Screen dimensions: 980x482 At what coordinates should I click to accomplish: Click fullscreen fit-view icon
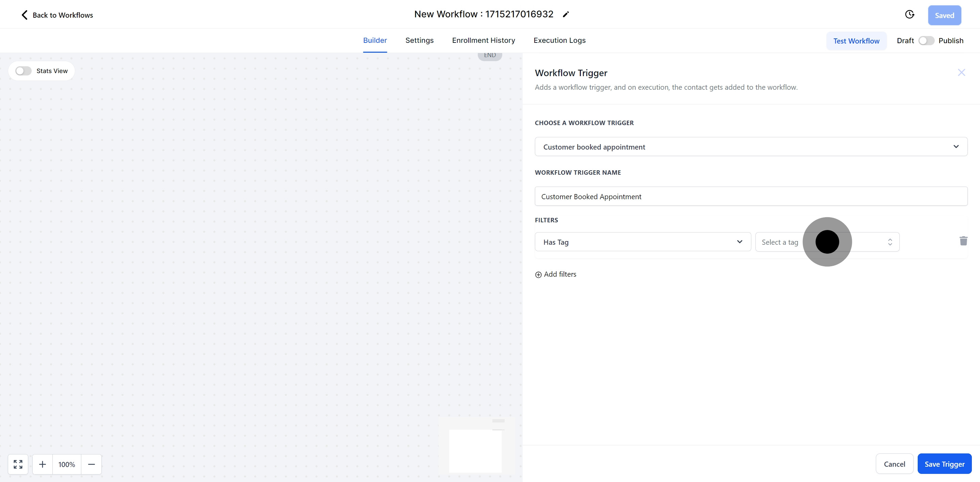click(18, 464)
